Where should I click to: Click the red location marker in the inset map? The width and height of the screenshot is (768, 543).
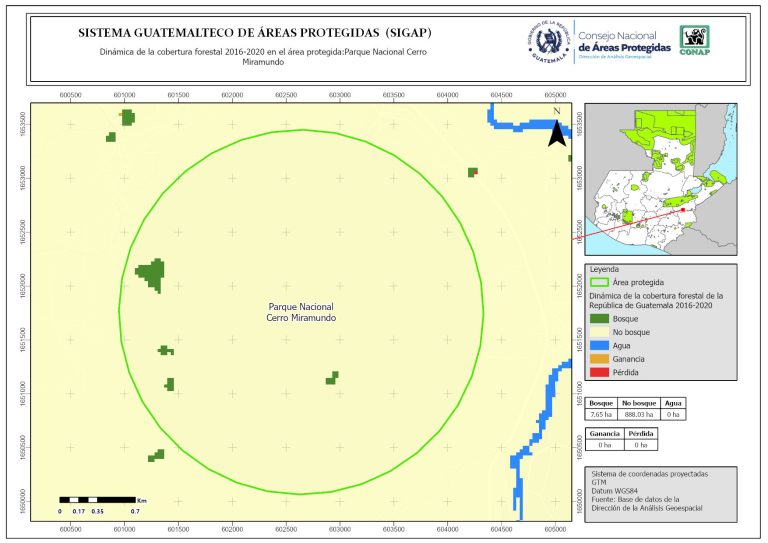point(682,210)
